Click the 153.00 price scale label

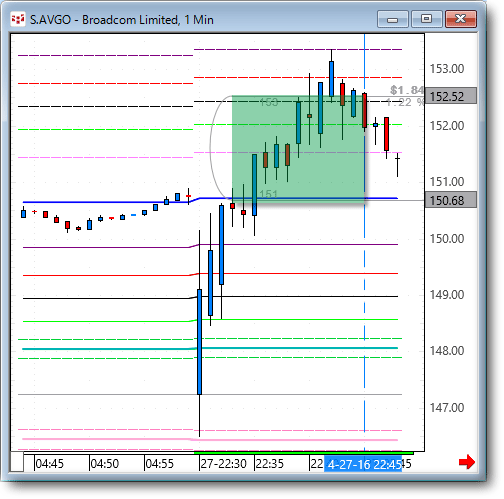pos(447,69)
